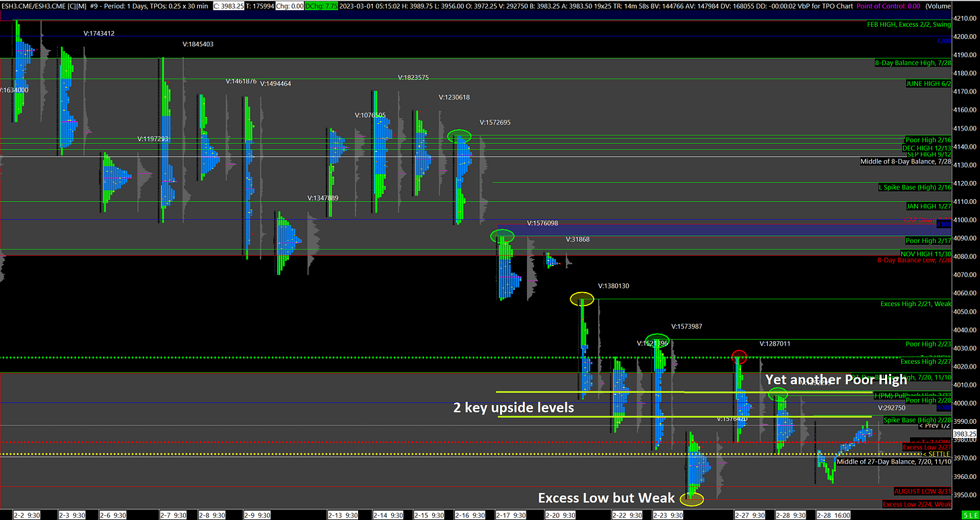Click the green 'DChg: 7.75' header field
The height and width of the screenshot is (520, 980).
pyautogui.click(x=322, y=6)
